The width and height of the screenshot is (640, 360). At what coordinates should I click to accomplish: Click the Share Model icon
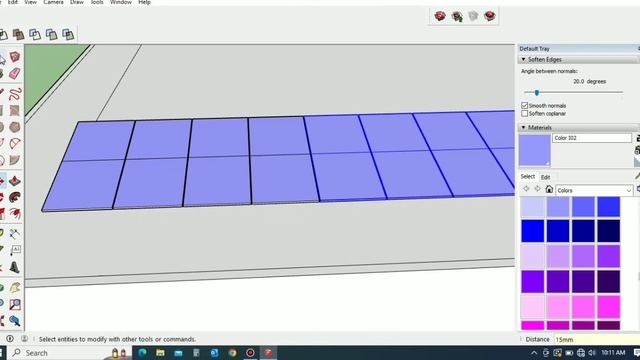pos(457,16)
